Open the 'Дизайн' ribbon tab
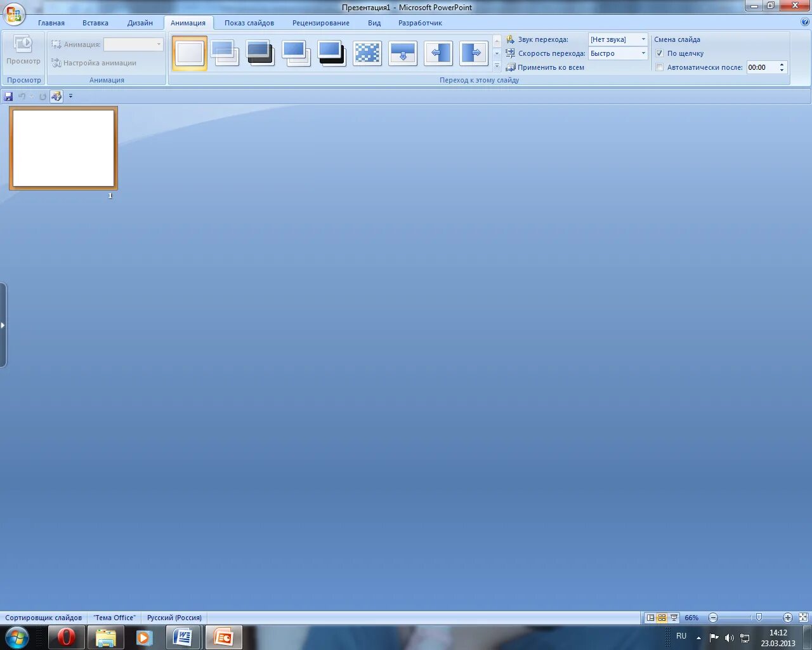 [140, 23]
